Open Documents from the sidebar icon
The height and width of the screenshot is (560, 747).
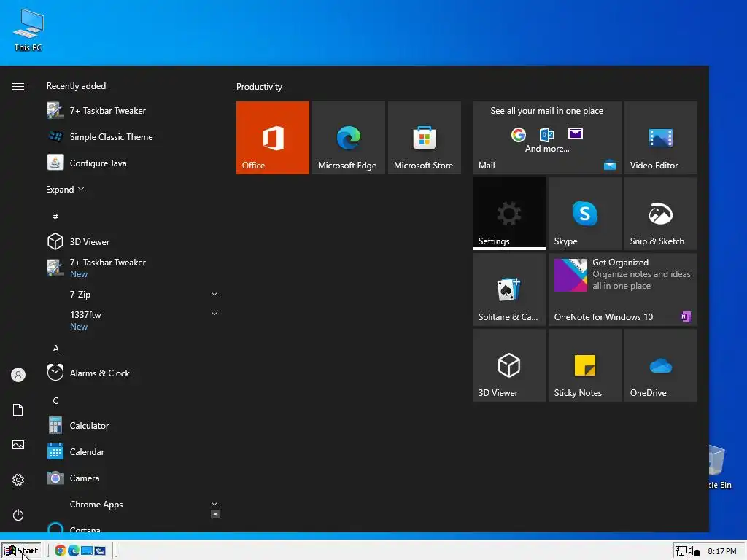pos(18,410)
